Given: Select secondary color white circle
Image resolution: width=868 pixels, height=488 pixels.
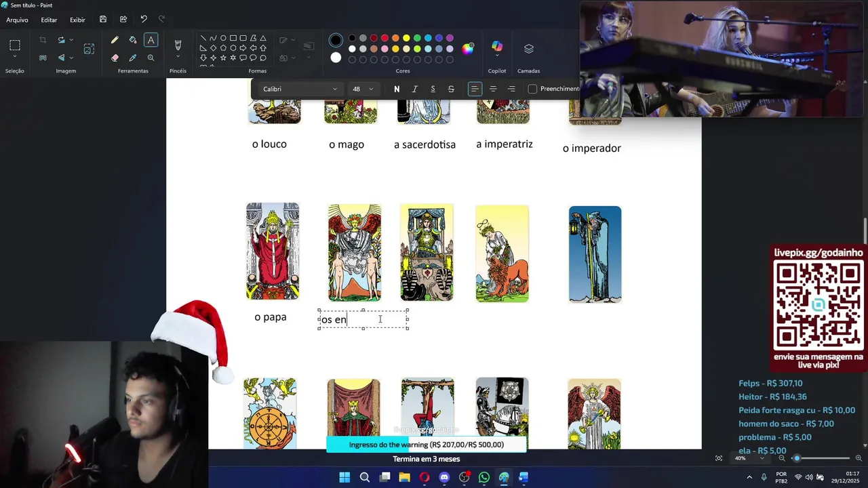Looking at the screenshot, I should (336, 58).
